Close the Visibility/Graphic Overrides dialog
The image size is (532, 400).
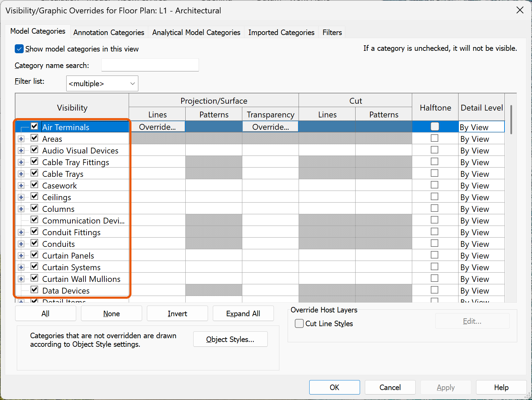(520, 10)
